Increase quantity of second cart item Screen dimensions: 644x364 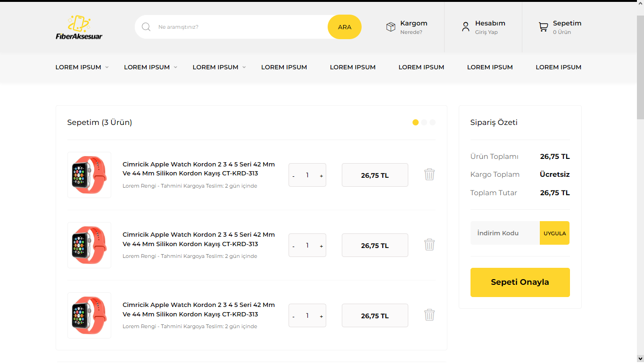pyautogui.click(x=322, y=246)
